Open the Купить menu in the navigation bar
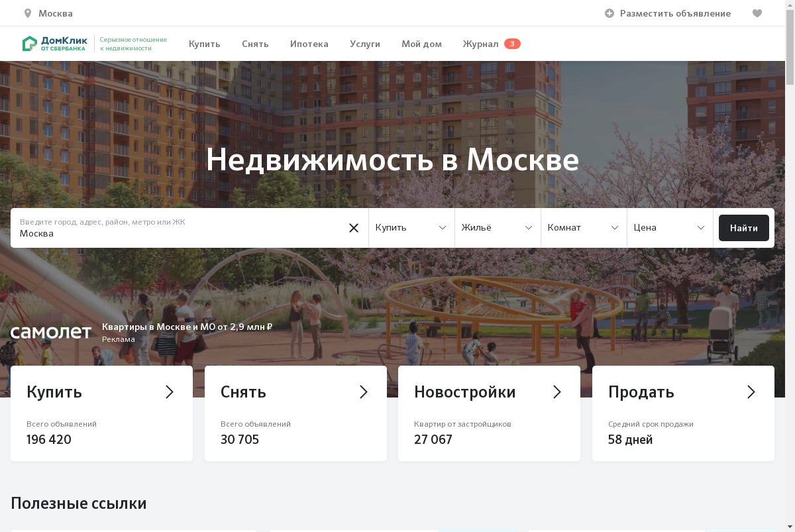The height and width of the screenshot is (532, 795). click(204, 44)
